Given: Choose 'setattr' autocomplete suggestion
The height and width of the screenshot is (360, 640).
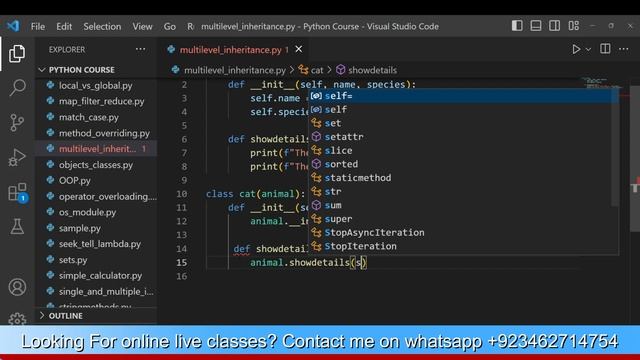Looking at the screenshot, I should [x=463, y=137].
